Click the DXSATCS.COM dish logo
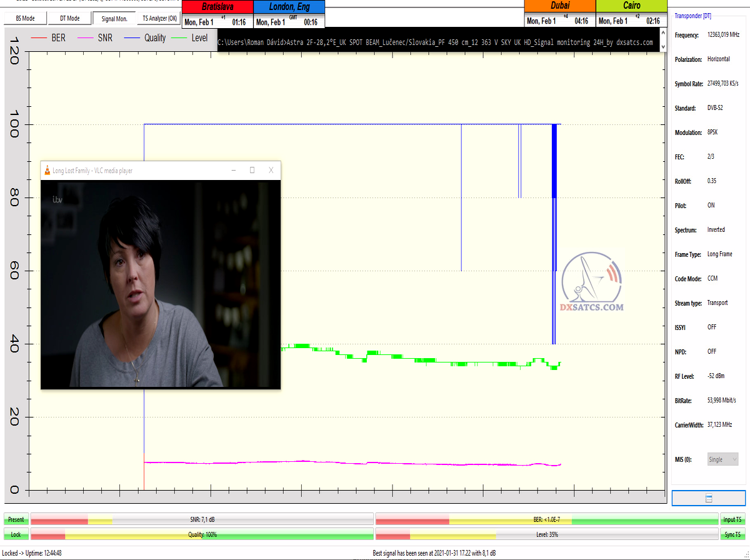 click(x=591, y=281)
